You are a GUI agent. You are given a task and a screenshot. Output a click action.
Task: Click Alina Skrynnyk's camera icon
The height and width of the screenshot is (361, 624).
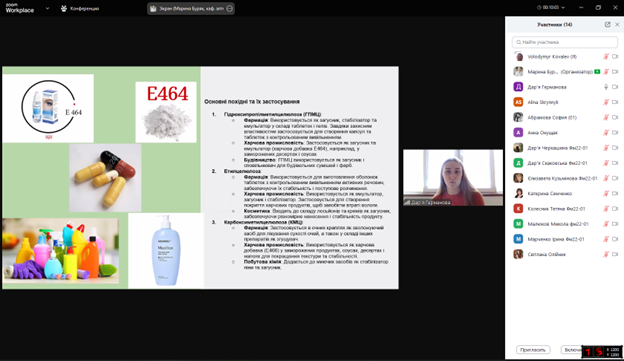click(615, 102)
